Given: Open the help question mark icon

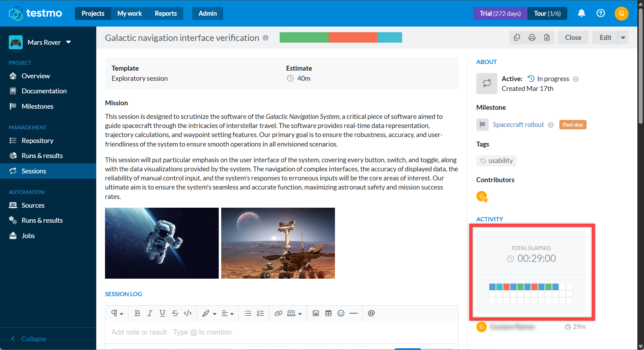Looking at the screenshot, I should tap(601, 13).
